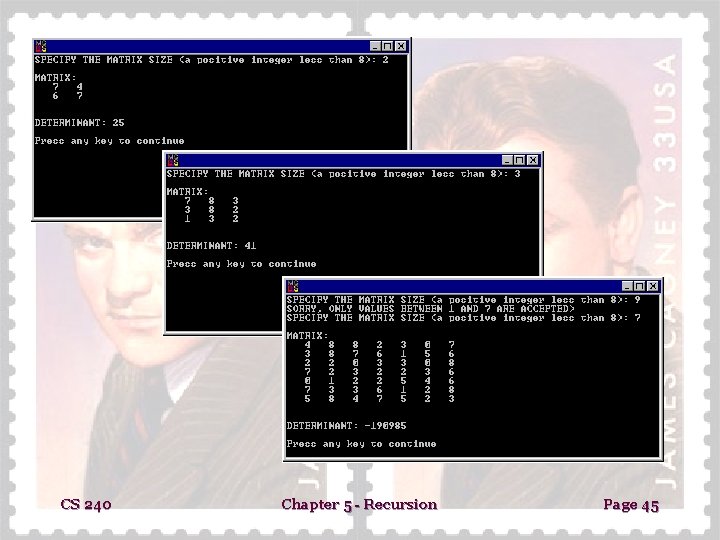This screenshot has width=720, height=540.
Task: Minimize the middle console window with matrix size 3
Action: 507,160
